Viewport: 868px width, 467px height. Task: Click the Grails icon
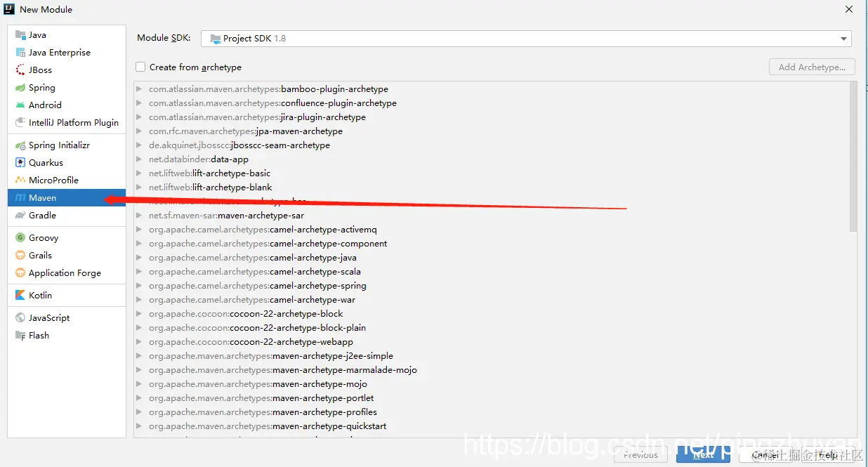20,256
